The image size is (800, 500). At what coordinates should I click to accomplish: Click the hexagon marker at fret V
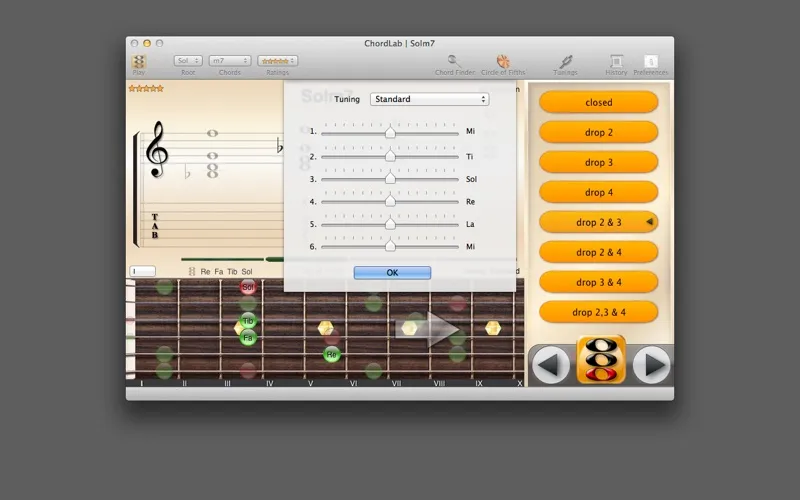326,328
